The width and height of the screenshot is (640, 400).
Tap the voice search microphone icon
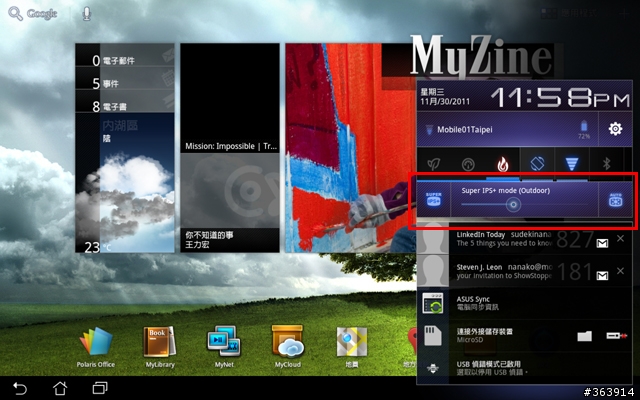click(x=86, y=13)
